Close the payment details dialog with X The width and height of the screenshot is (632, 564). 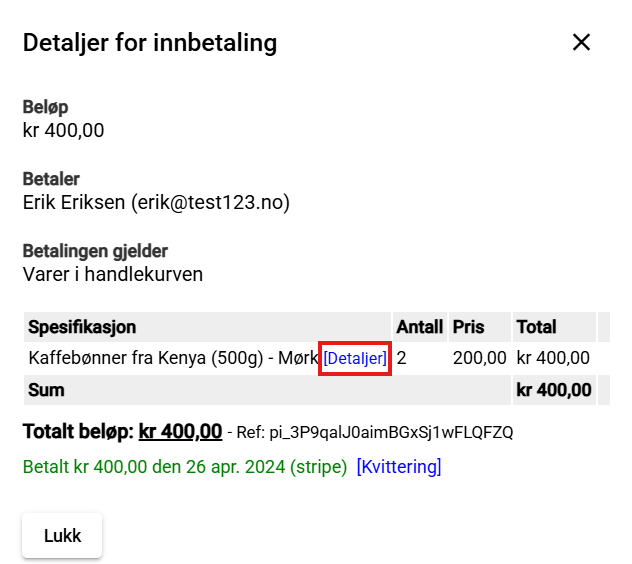(581, 42)
